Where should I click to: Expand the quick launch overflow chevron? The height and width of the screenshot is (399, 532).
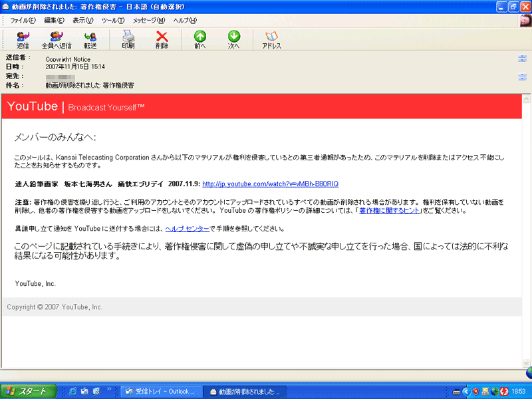(109, 389)
